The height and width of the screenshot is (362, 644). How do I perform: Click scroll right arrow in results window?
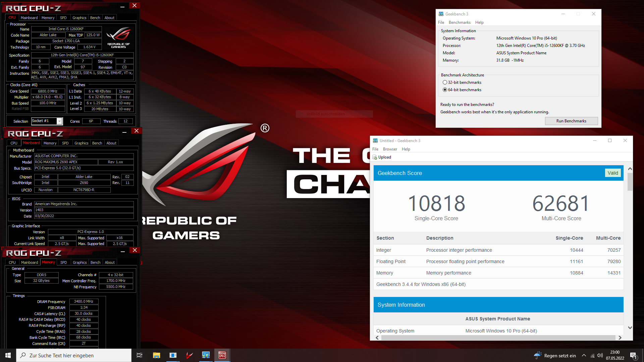pyautogui.click(x=620, y=338)
